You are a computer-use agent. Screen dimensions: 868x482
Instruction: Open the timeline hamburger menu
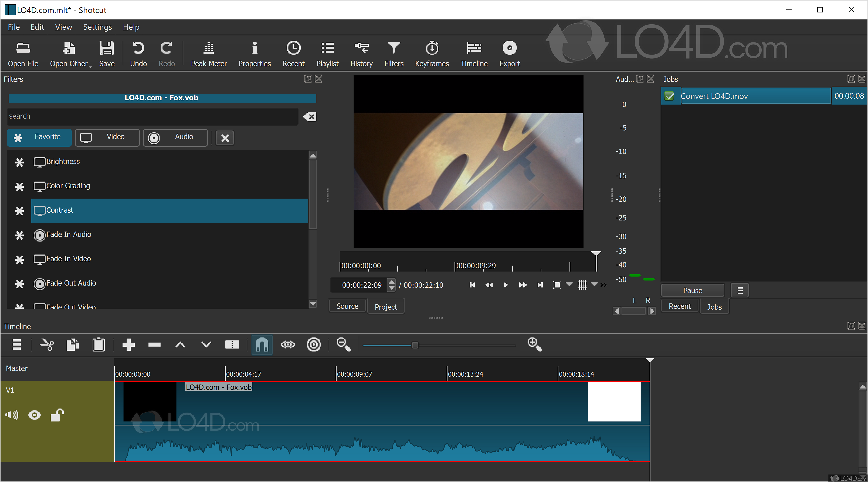click(16, 344)
